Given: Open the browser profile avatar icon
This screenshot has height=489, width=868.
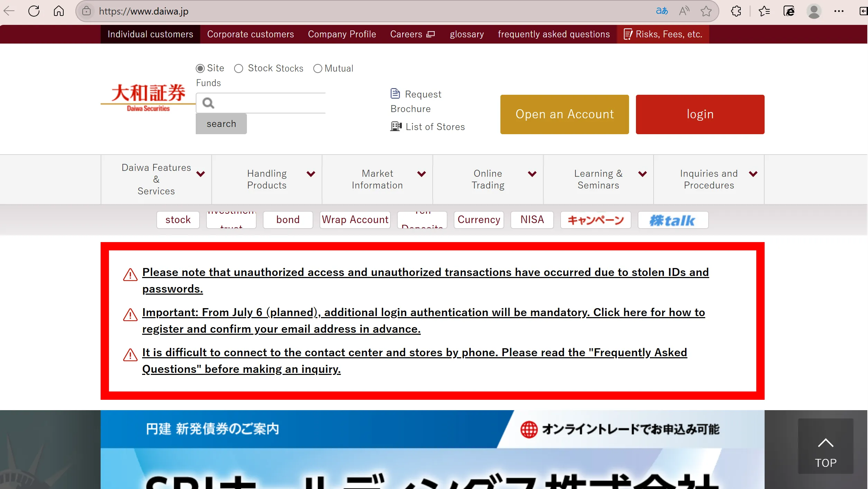Looking at the screenshot, I should coord(814,11).
